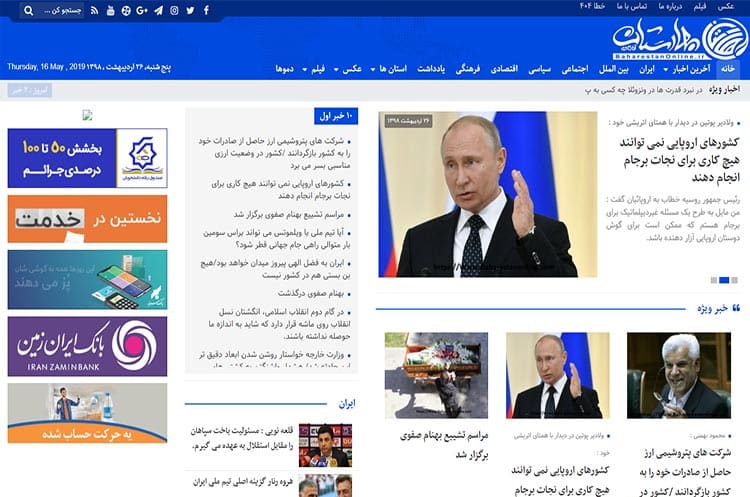Open the دموها menu item
This screenshot has height=497, width=750.
tap(284, 69)
